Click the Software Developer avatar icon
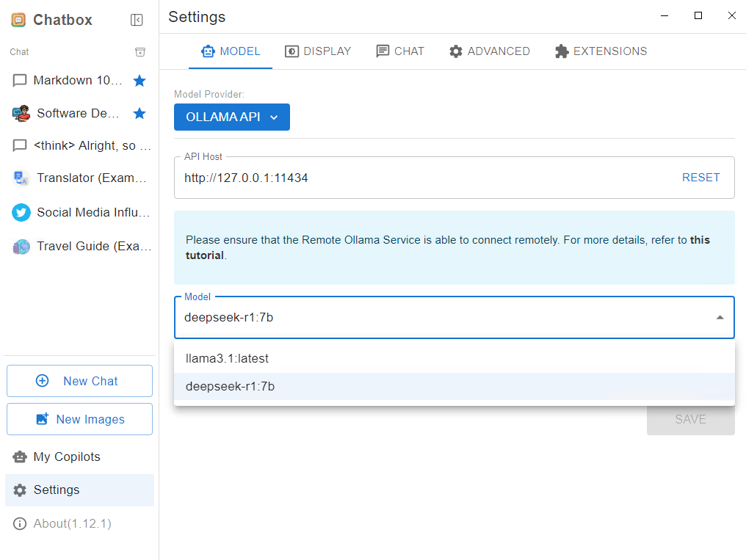746x560 pixels. point(21,113)
